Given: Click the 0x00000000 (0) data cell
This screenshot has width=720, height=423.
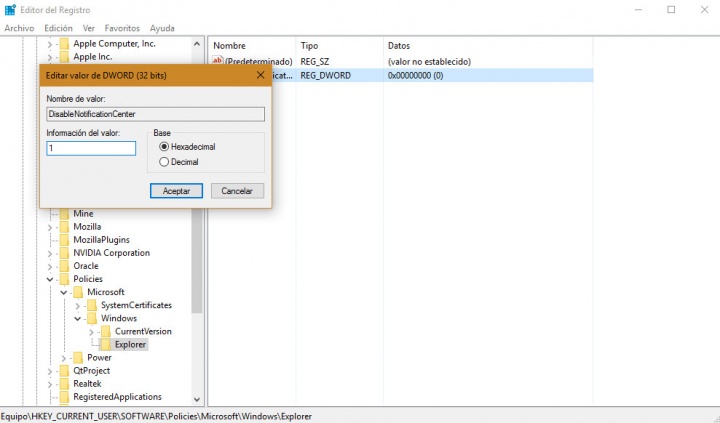Looking at the screenshot, I should 416,75.
